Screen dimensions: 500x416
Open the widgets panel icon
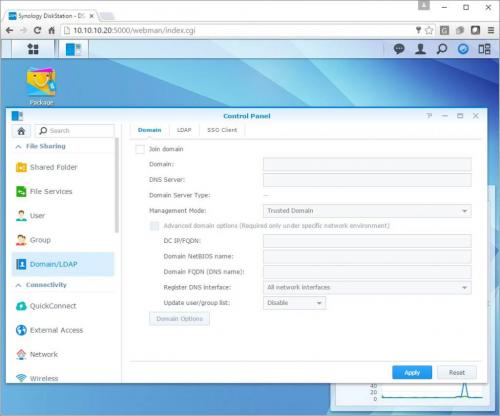pyautogui.click(x=484, y=49)
